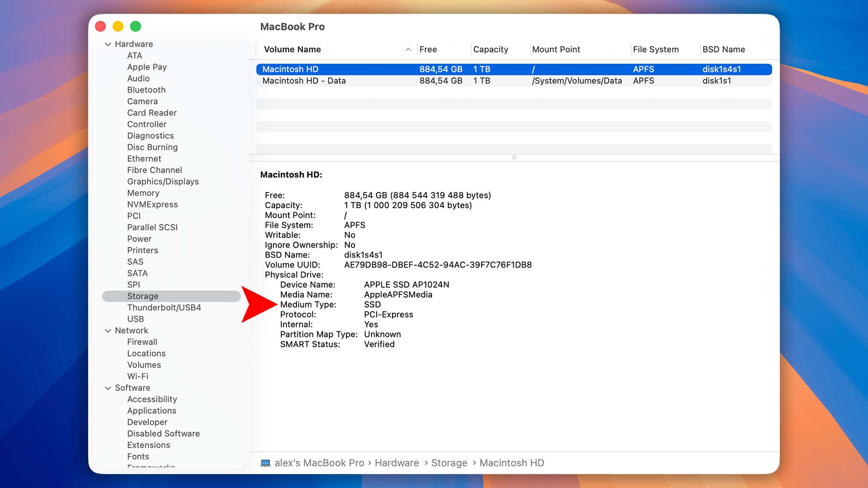Click Macintosh HD in the path bar

click(x=512, y=463)
